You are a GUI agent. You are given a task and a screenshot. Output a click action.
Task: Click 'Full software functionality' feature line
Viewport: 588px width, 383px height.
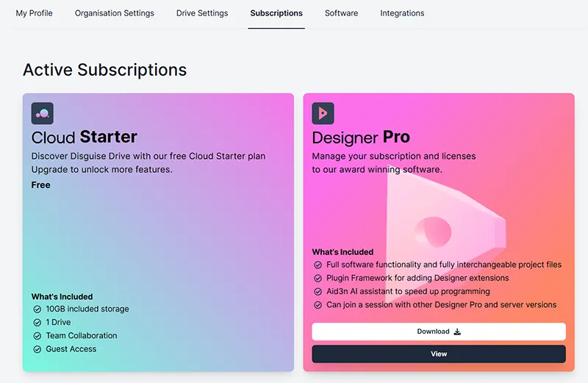coord(444,265)
